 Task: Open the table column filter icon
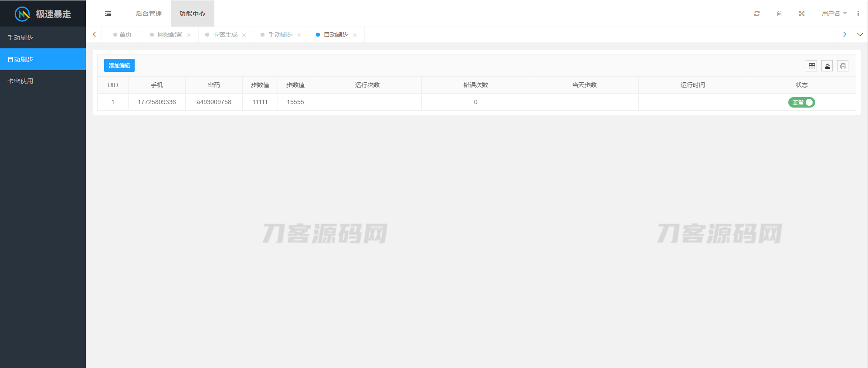[x=811, y=66]
